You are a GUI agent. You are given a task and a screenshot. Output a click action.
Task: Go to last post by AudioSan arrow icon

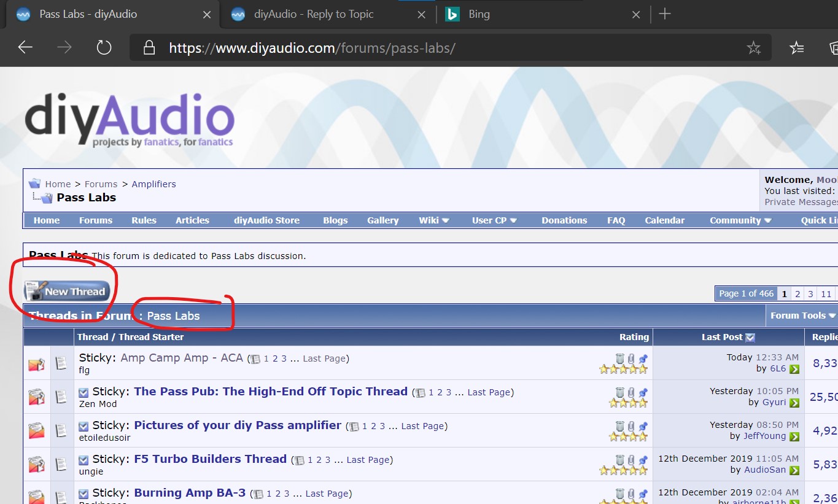pos(794,470)
